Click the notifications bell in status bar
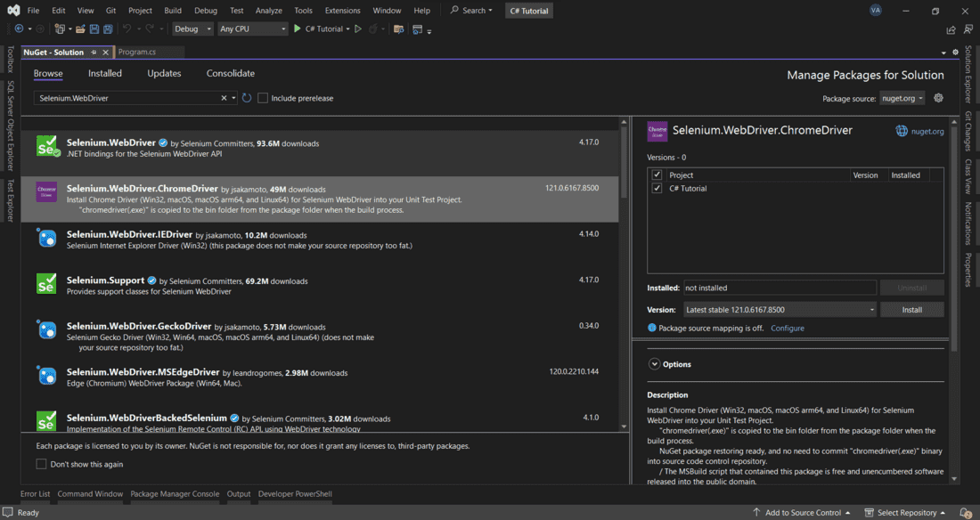 click(x=966, y=513)
